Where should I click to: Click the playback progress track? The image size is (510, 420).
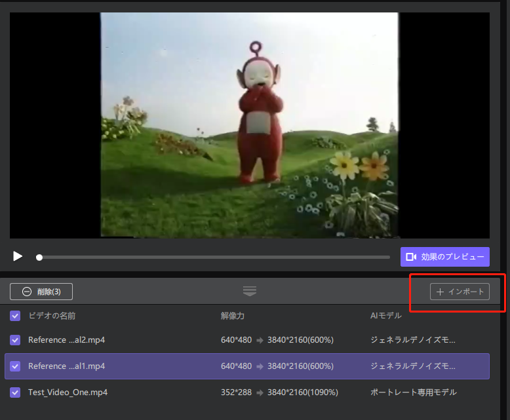(x=214, y=257)
